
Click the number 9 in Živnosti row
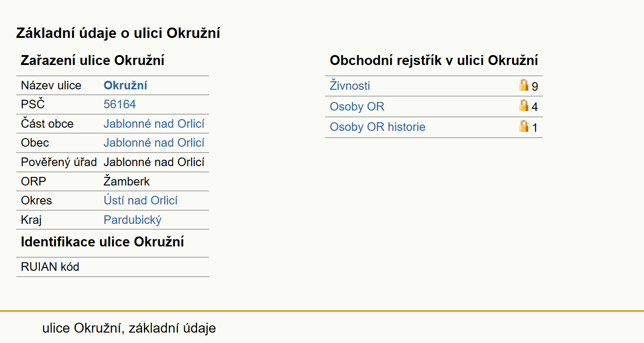pyautogui.click(x=535, y=87)
